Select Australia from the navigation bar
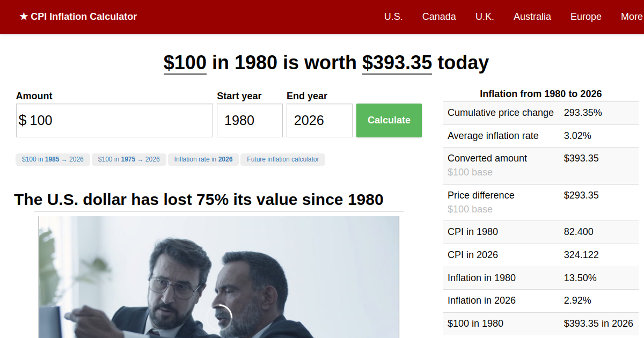 (532, 17)
